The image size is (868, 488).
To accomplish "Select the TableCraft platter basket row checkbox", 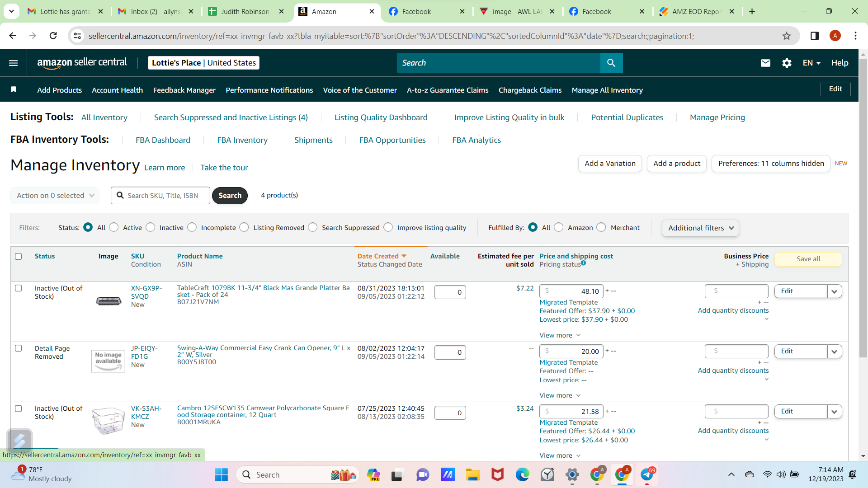I will pos(19,288).
